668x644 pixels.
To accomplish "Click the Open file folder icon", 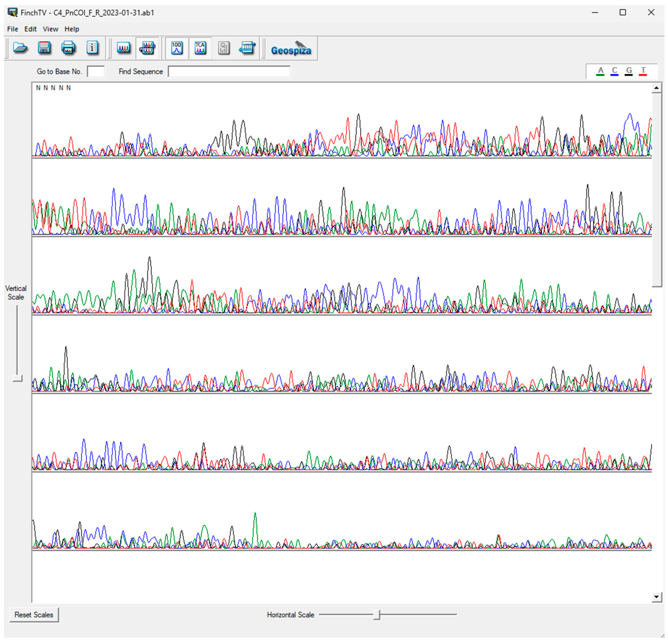I will 20,48.
